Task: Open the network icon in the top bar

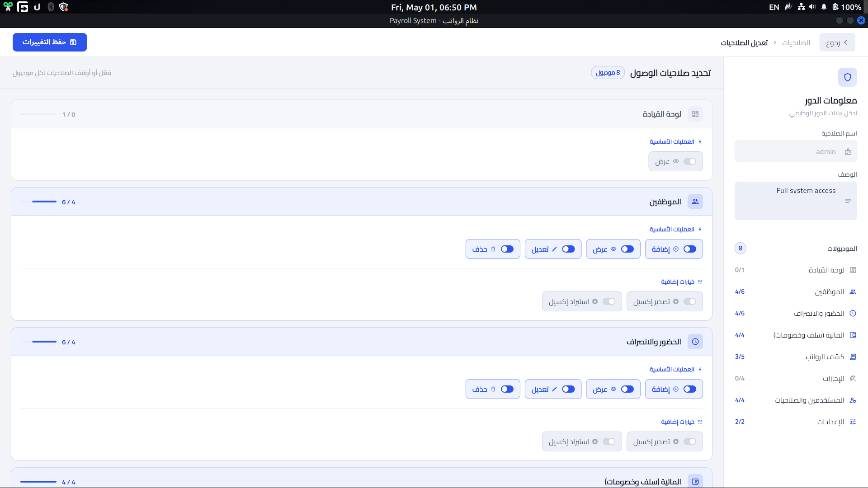Action: 801,7
